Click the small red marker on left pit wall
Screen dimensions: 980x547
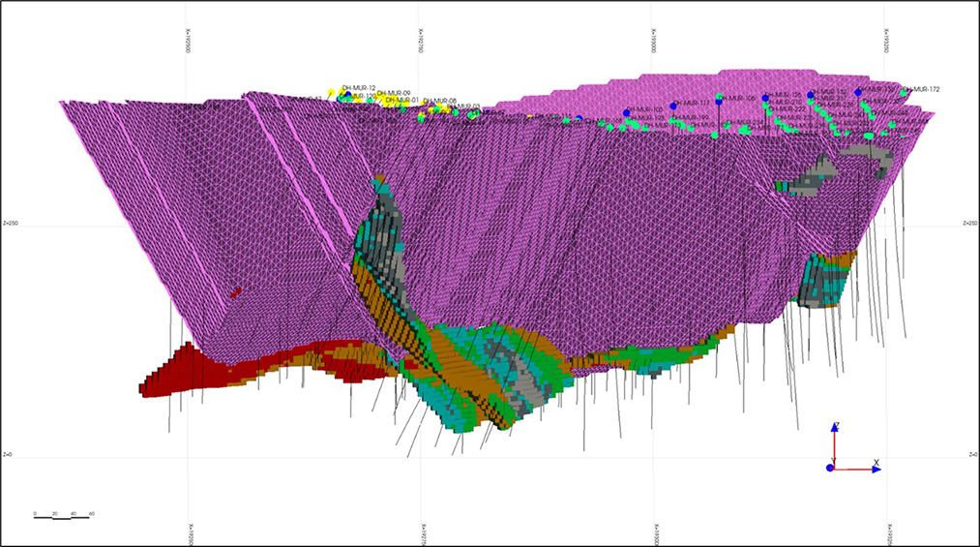click(235, 290)
